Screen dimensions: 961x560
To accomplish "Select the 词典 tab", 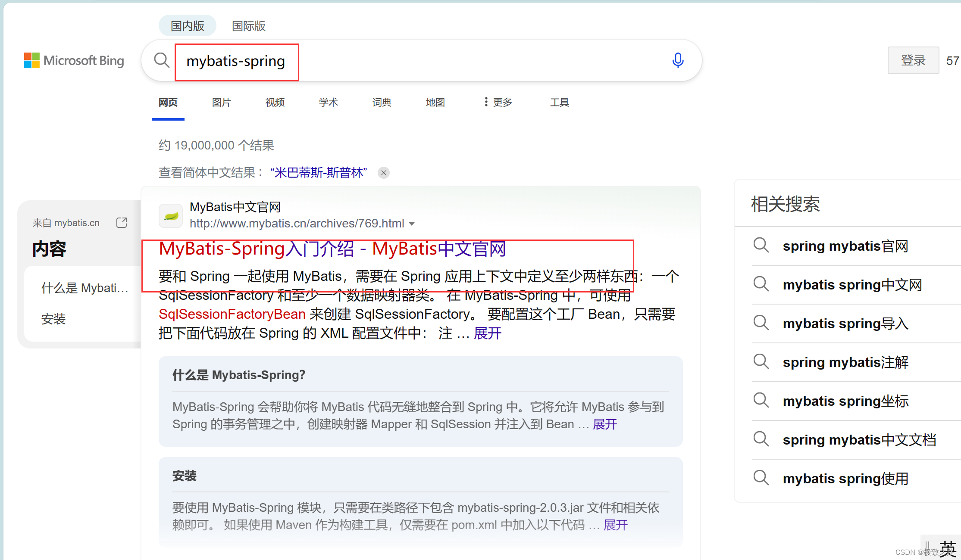I will [382, 103].
